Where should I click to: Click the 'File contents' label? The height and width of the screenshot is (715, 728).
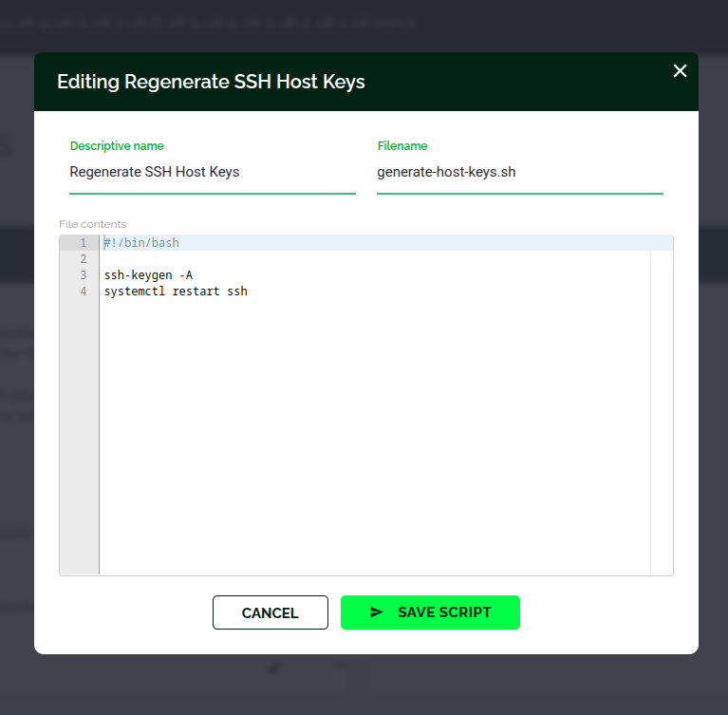(92, 224)
